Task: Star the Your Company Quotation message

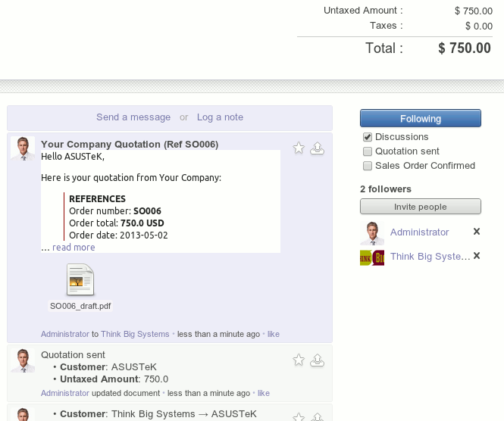Action: tap(299, 148)
